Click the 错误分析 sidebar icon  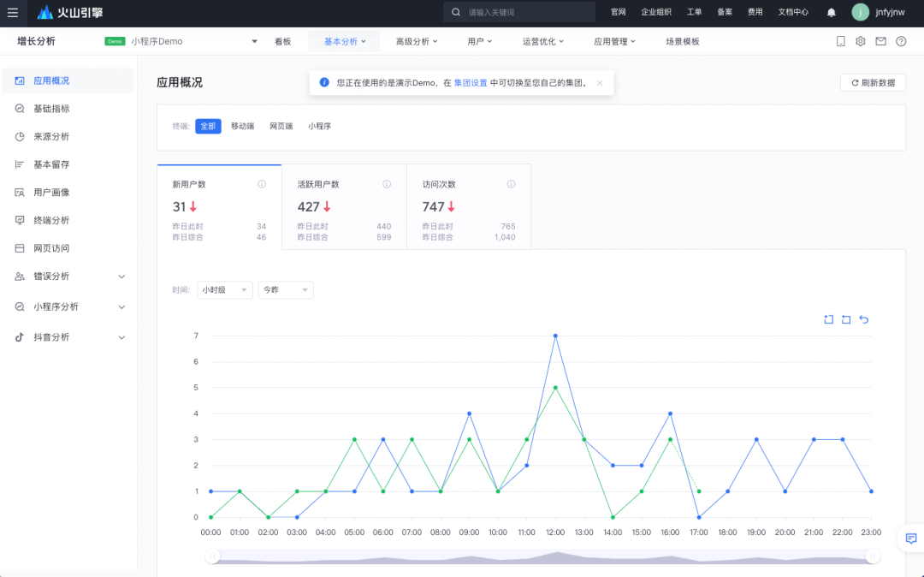point(20,277)
